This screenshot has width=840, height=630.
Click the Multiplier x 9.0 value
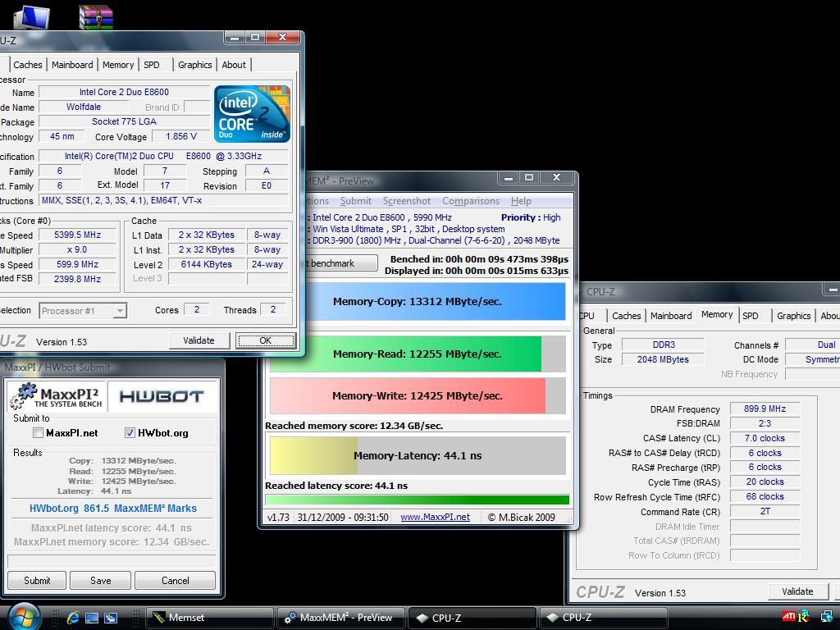point(77,249)
